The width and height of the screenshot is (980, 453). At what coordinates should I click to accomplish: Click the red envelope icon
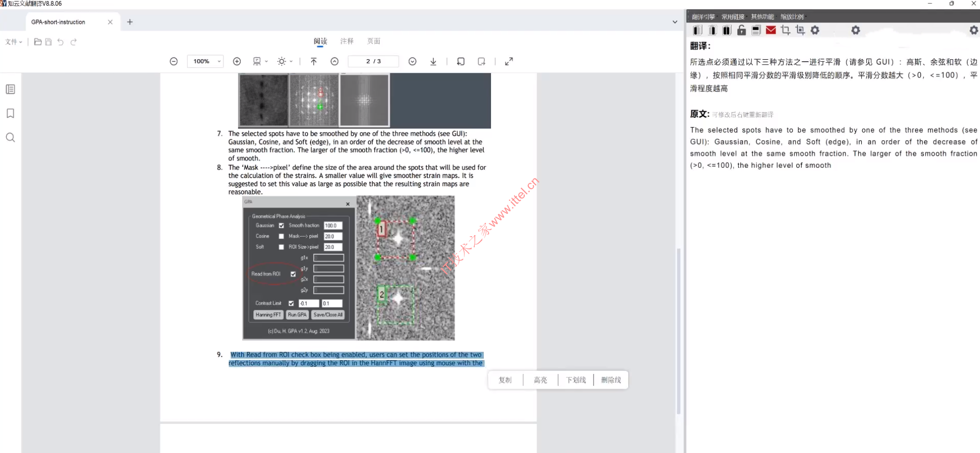click(771, 31)
